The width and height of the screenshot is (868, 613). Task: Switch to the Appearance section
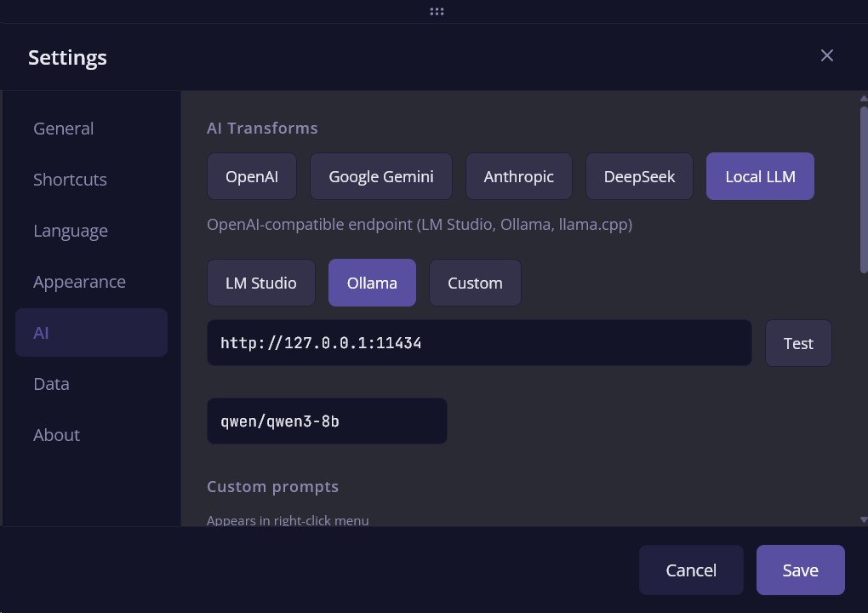click(79, 282)
